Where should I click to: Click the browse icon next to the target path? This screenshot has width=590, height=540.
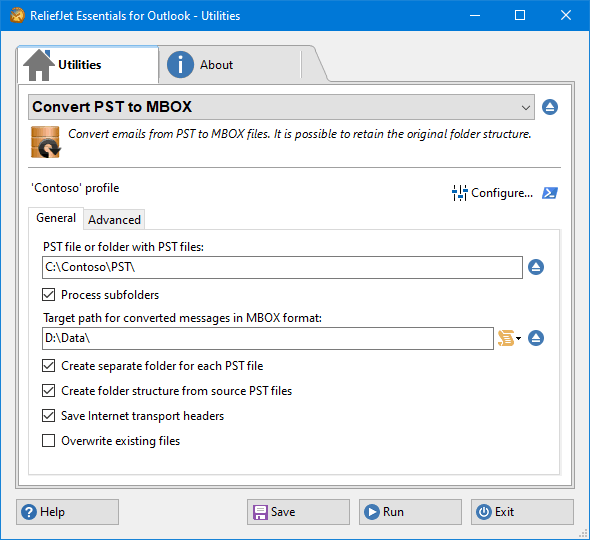(x=536, y=338)
